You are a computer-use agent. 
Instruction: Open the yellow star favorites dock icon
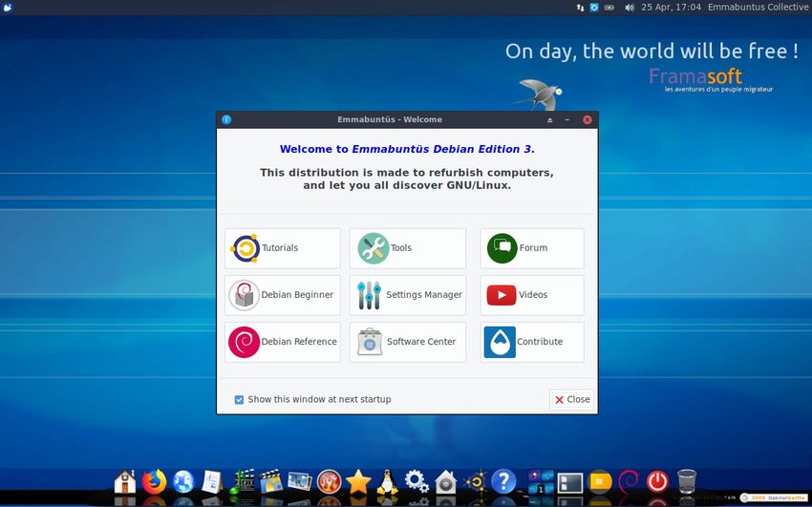(x=358, y=481)
